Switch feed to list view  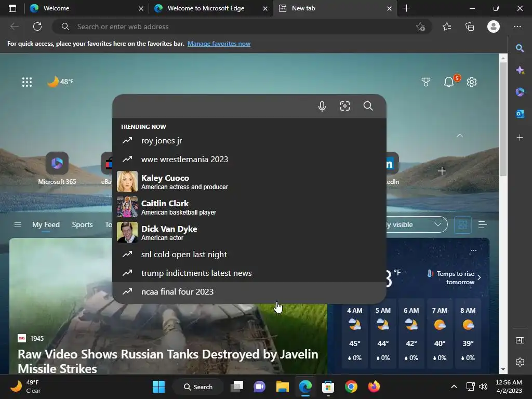tap(483, 224)
